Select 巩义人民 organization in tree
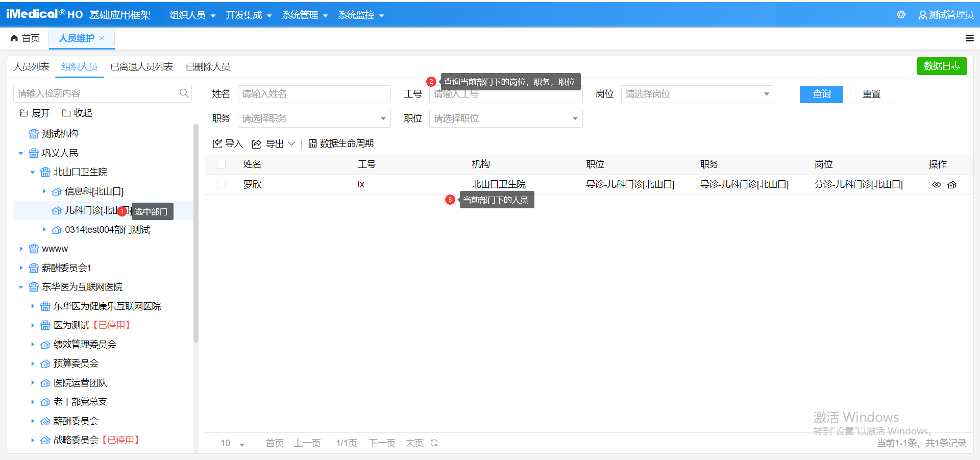 (x=60, y=153)
